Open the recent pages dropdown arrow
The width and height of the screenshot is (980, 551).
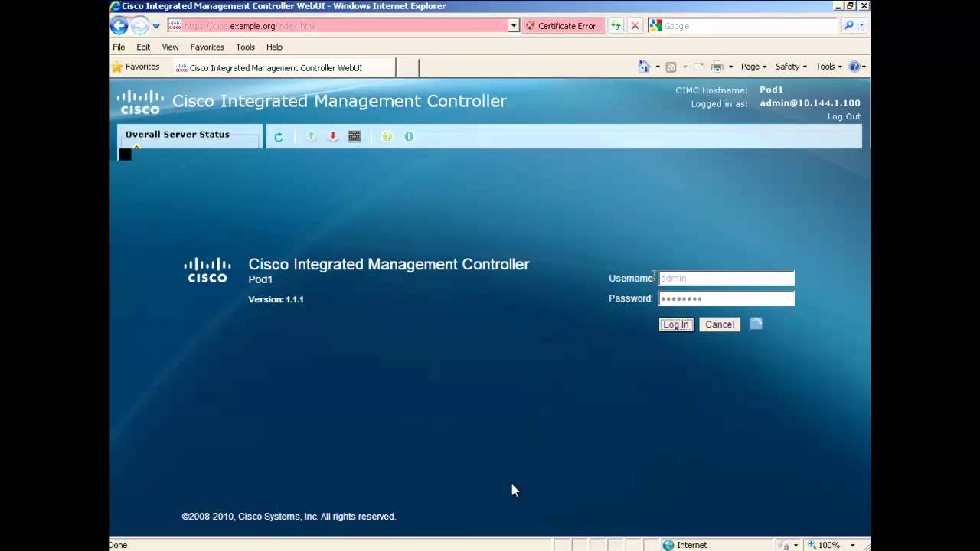(x=156, y=26)
